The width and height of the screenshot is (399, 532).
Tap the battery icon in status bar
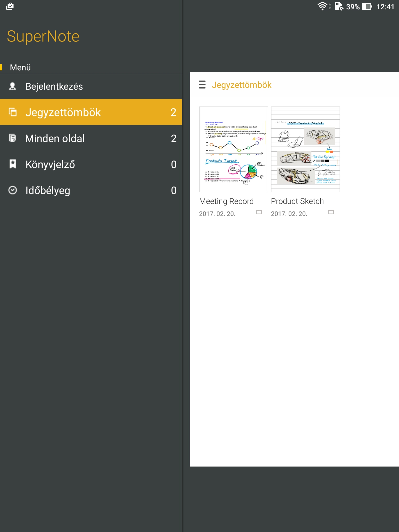tap(367, 6)
